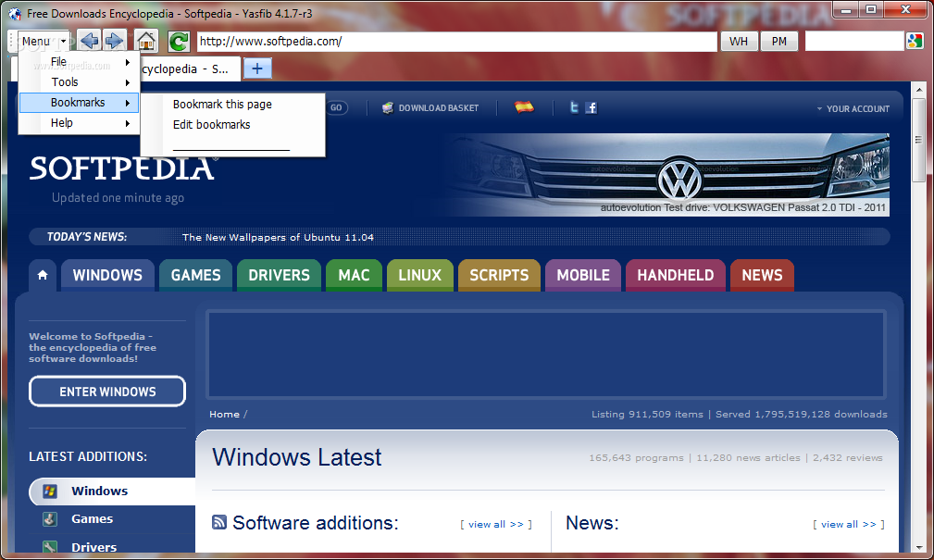Image resolution: width=934 pixels, height=560 pixels.
Task: Click view all link for News
Action: 848,524
